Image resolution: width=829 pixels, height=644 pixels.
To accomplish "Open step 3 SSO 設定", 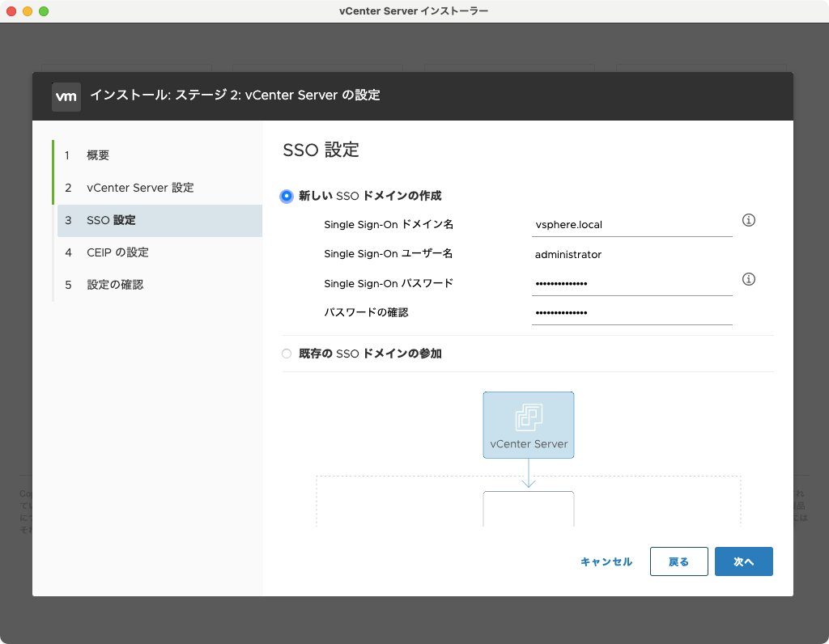I will [159, 220].
